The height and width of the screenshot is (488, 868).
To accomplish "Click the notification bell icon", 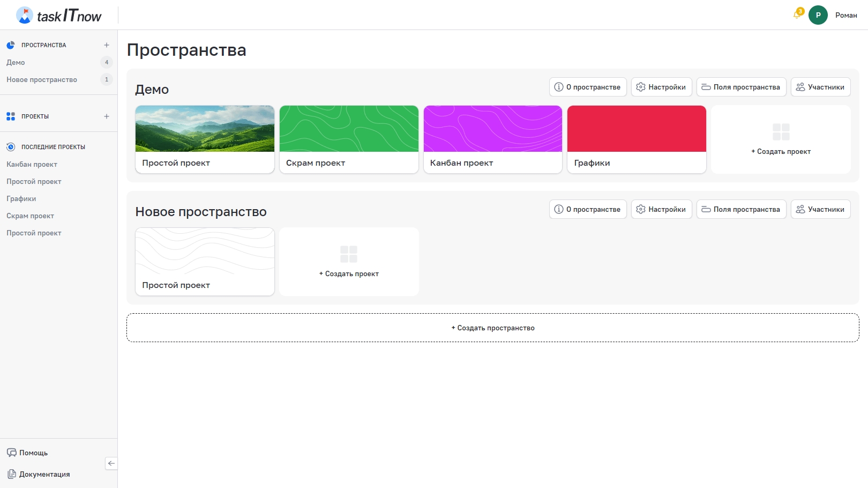I will click(x=797, y=15).
